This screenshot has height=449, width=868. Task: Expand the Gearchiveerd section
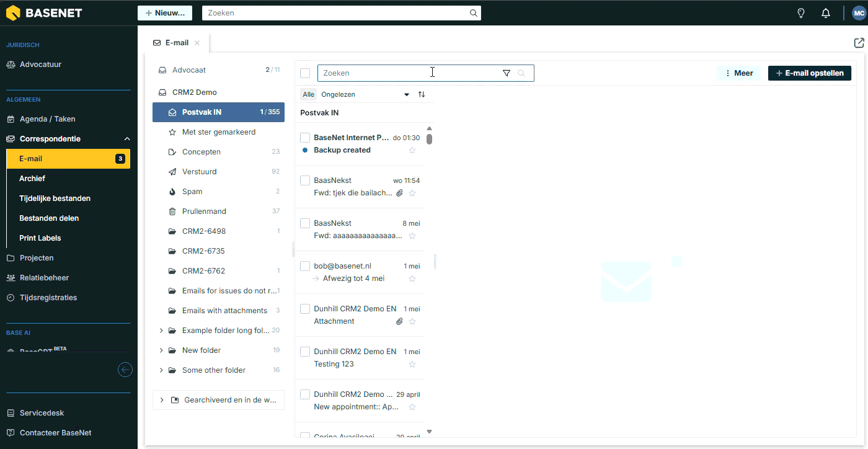(x=162, y=400)
